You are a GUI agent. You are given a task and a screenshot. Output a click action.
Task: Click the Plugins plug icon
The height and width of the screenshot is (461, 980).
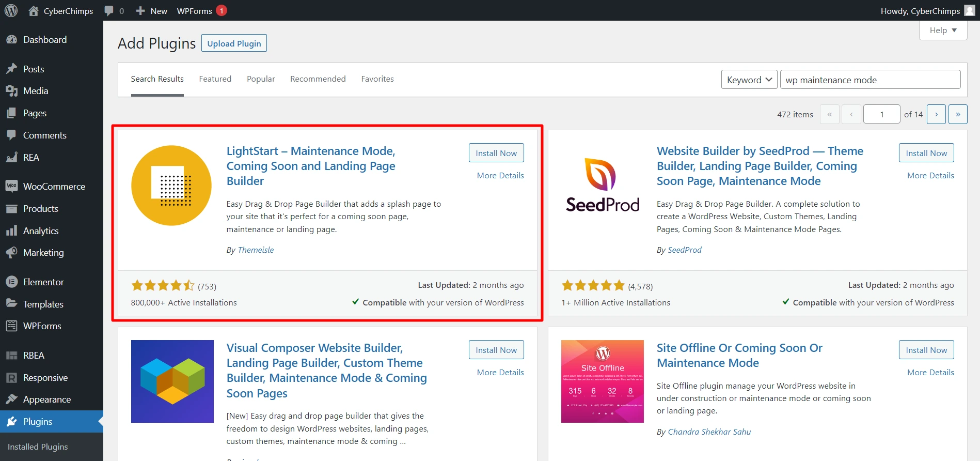point(11,422)
